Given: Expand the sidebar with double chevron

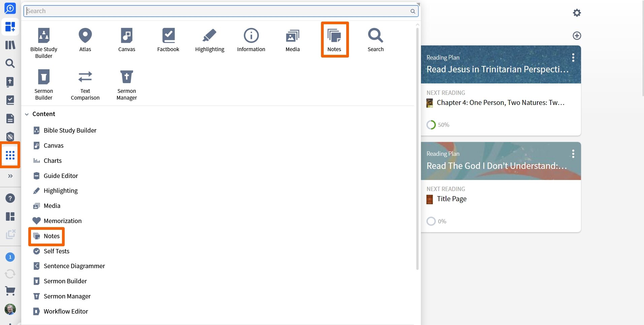Looking at the screenshot, I should tap(10, 176).
